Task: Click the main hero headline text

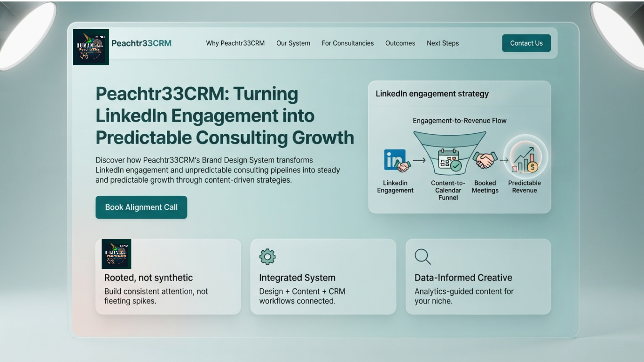Action: pos(225,116)
